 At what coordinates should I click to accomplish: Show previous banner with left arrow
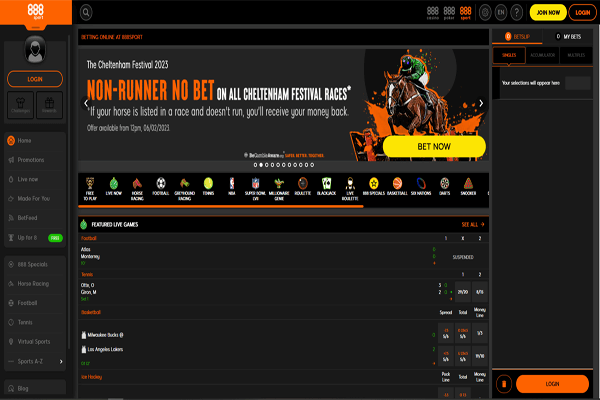[x=86, y=103]
